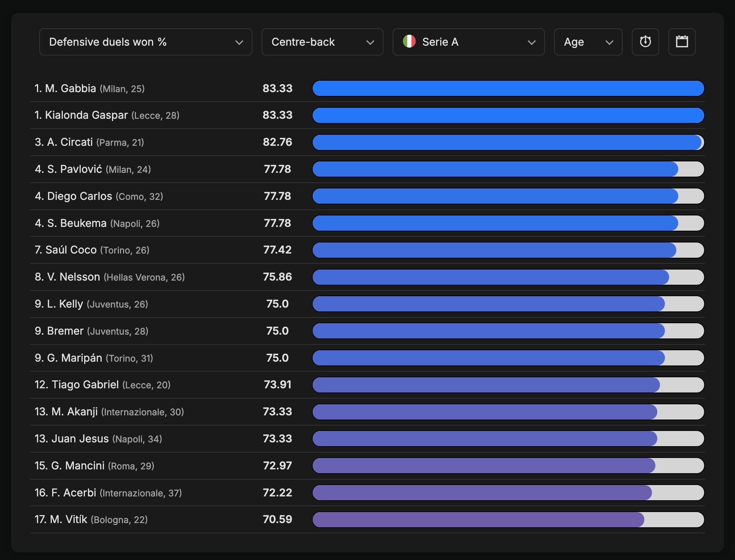
Task: Click the stopwatch timer icon button
Action: coord(645,42)
